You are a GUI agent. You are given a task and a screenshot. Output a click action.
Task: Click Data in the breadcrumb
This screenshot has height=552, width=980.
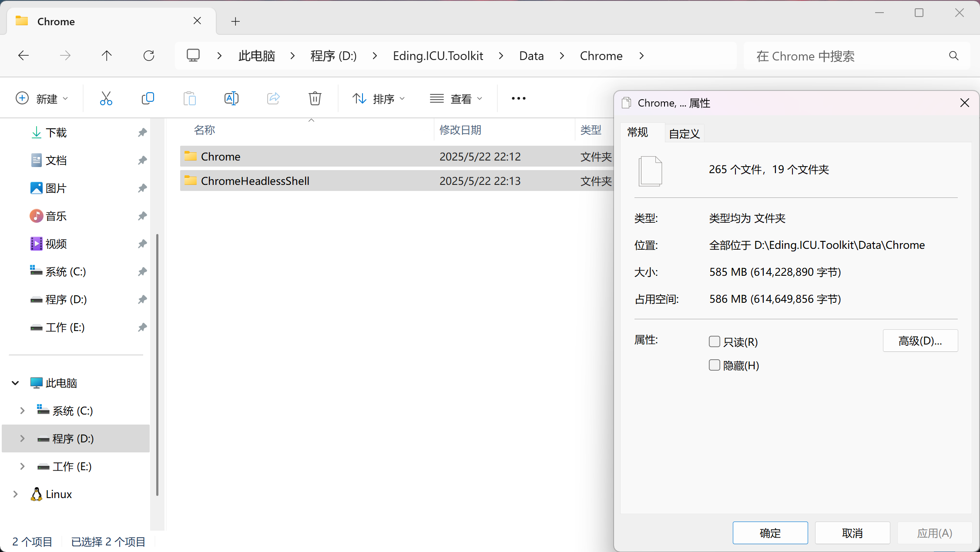click(531, 56)
